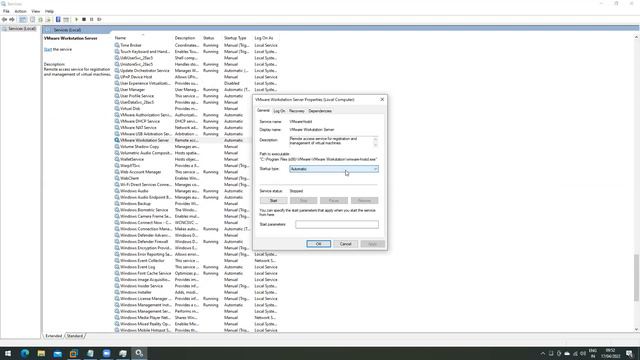640x360 pixels.
Task: Open the Action menu
Action: (20, 11)
